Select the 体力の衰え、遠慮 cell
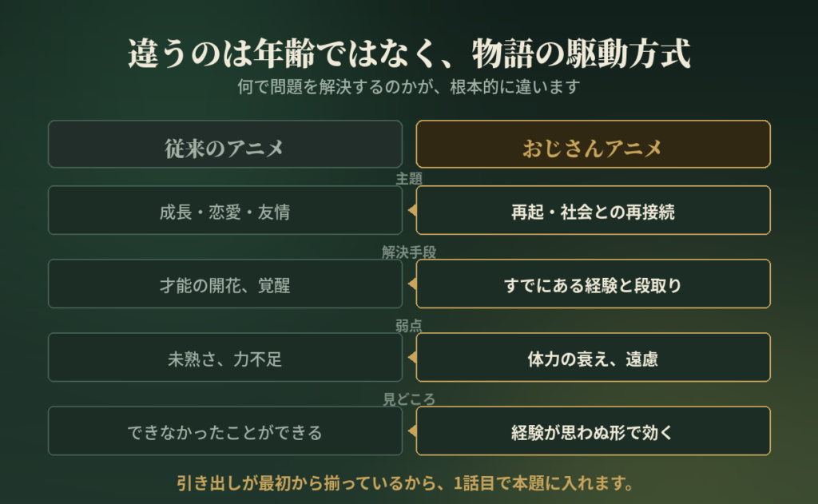This screenshot has height=504, width=818. tap(594, 357)
